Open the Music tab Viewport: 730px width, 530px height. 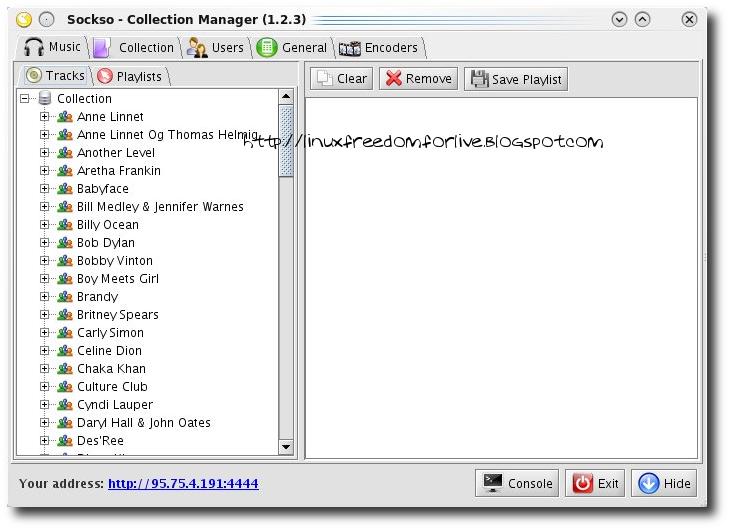pos(52,48)
